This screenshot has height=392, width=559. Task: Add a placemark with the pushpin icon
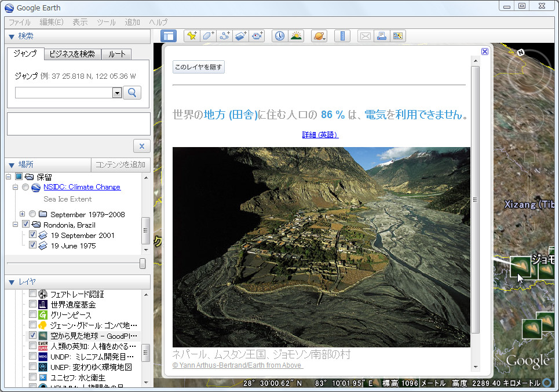(x=192, y=36)
